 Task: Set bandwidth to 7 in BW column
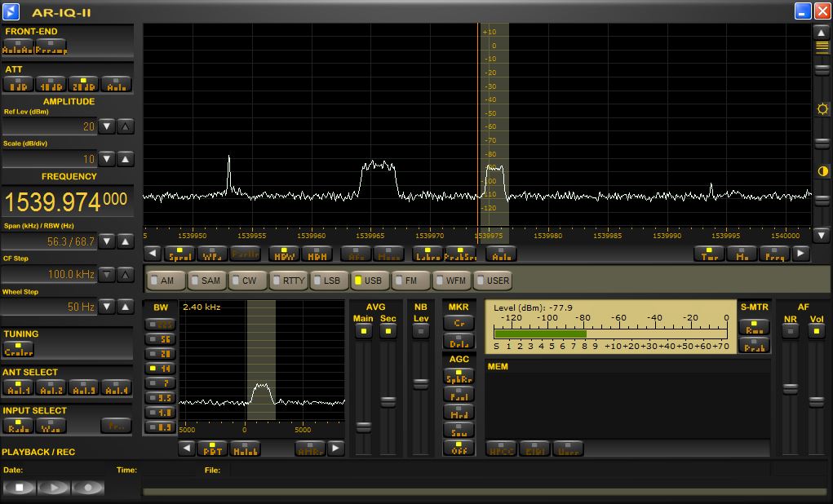click(x=160, y=383)
